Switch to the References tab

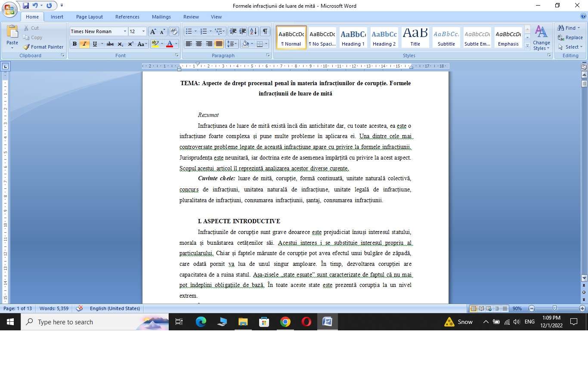(x=127, y=17)
